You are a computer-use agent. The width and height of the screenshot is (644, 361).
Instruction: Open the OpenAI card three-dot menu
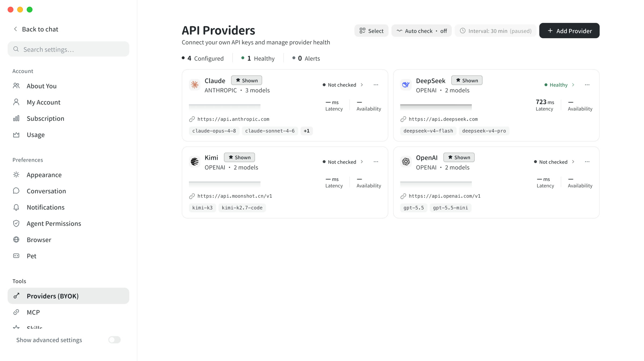(x=587, y=162)
